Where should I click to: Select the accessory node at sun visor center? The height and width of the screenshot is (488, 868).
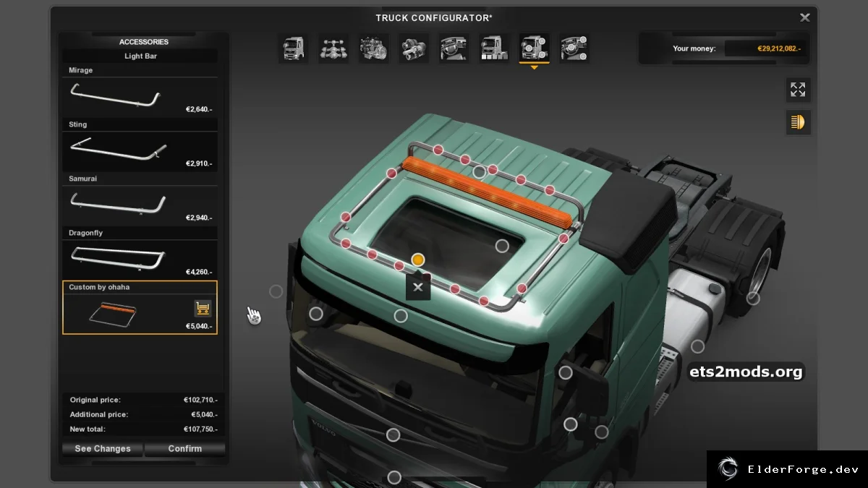tap(401, 316)
